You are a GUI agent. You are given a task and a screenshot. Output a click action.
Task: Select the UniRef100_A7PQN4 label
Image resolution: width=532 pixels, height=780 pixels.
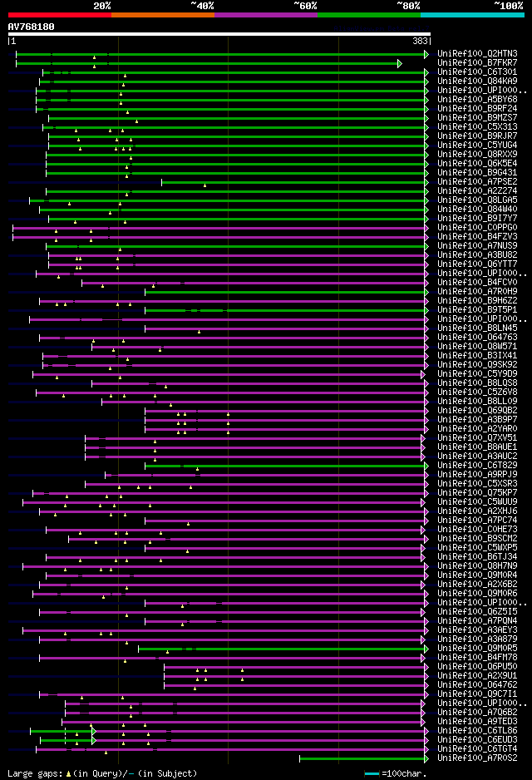pos(477,621)
